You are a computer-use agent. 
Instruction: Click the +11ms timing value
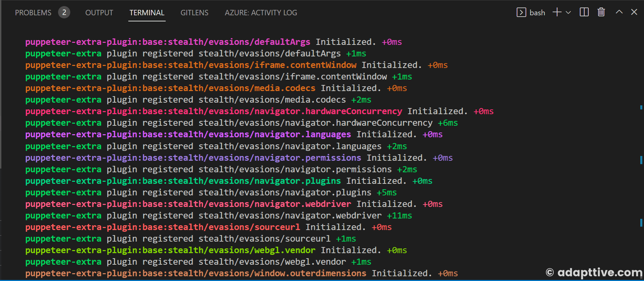click(x=400, y=216)
